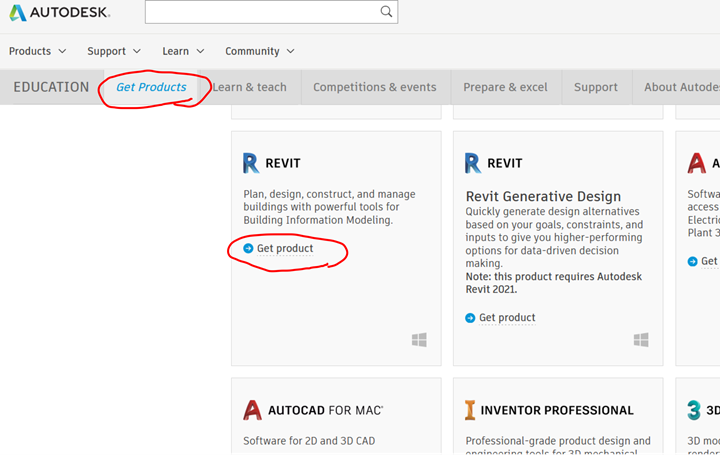The height and width of the screenshot is (456, 720).
Task: Expand the Products dropdown menu
Action: pos(37,51)
